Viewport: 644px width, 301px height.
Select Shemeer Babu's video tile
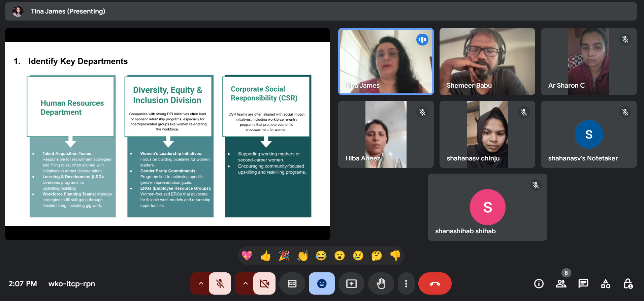487,61
